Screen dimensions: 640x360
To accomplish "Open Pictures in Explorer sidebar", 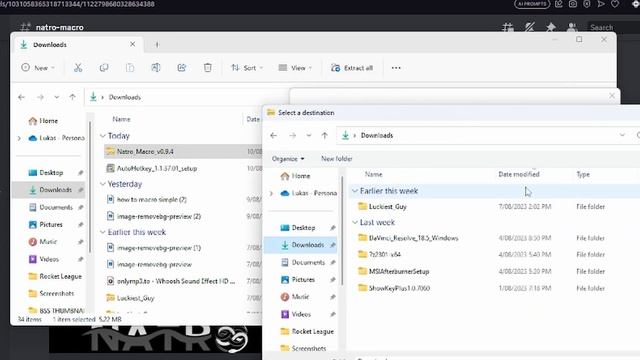I will 51,224.
